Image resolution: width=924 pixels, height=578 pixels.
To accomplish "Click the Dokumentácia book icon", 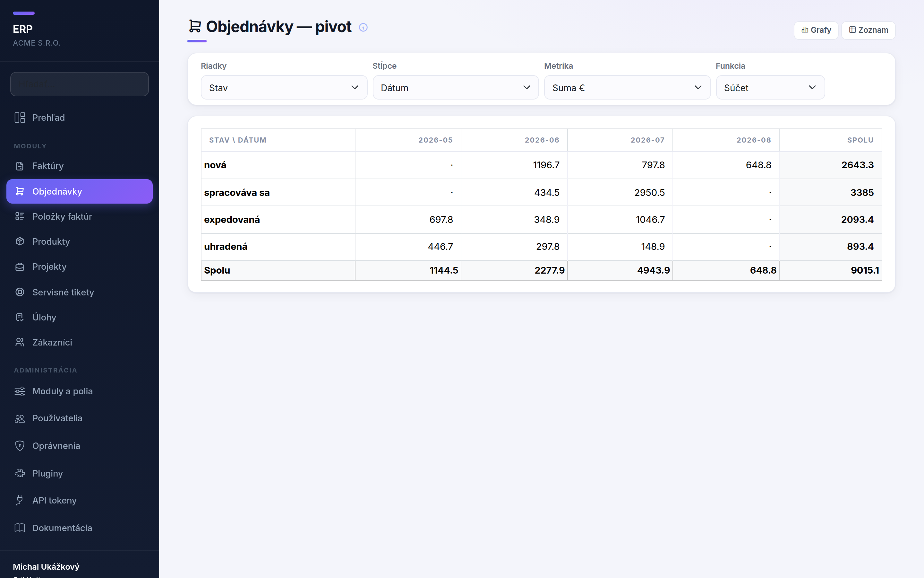I will [x=20, y=528].
